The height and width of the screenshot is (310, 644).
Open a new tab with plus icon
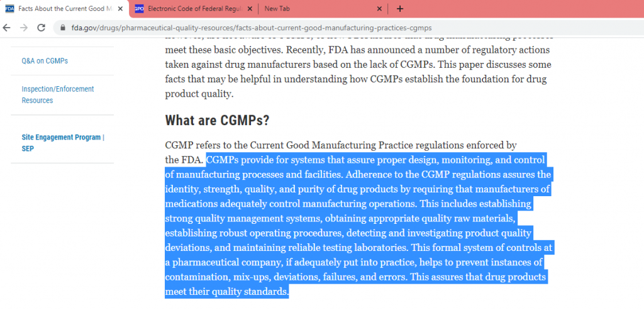[400, 9]
